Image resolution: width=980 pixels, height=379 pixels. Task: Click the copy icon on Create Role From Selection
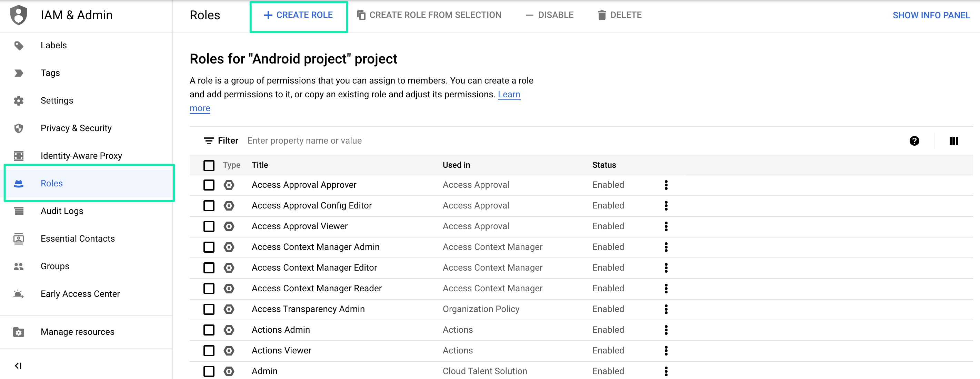pos(361,15)
